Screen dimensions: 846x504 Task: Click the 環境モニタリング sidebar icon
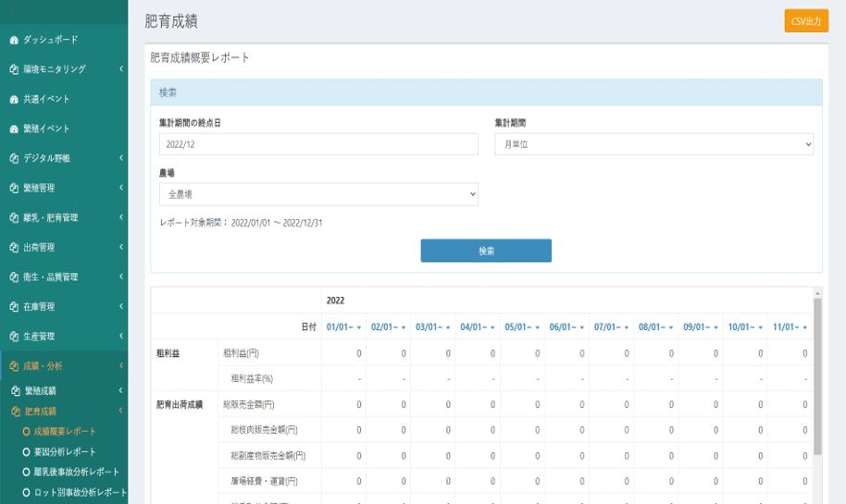14,69
